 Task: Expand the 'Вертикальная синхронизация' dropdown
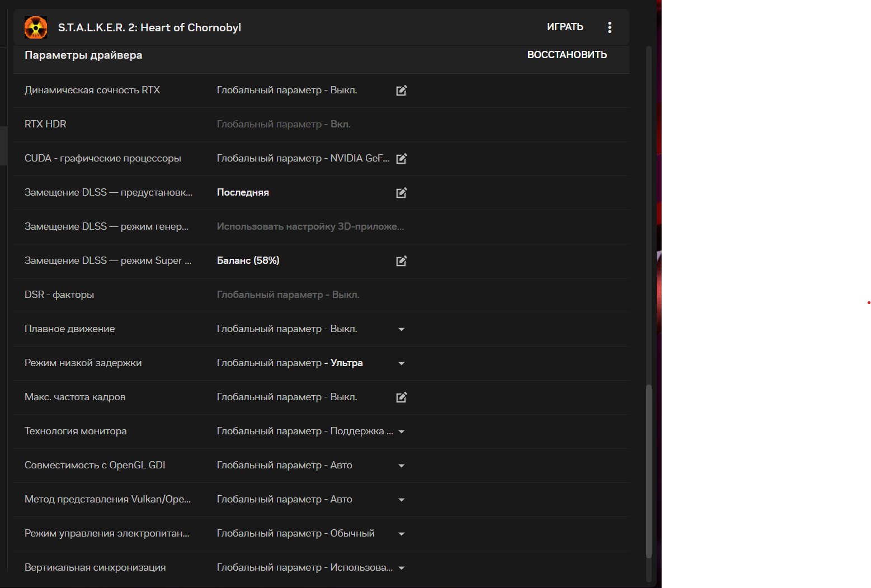[401, 568]
